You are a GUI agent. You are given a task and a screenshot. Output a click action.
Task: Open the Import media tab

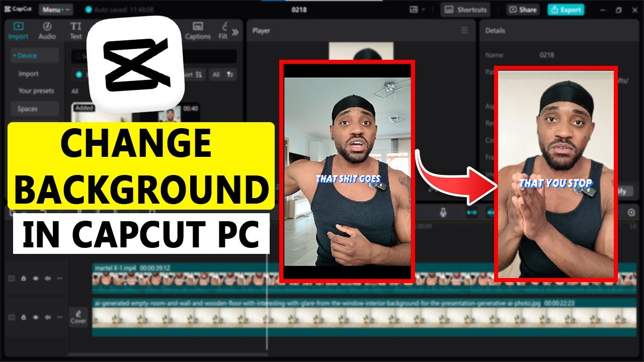click(18, 30)
